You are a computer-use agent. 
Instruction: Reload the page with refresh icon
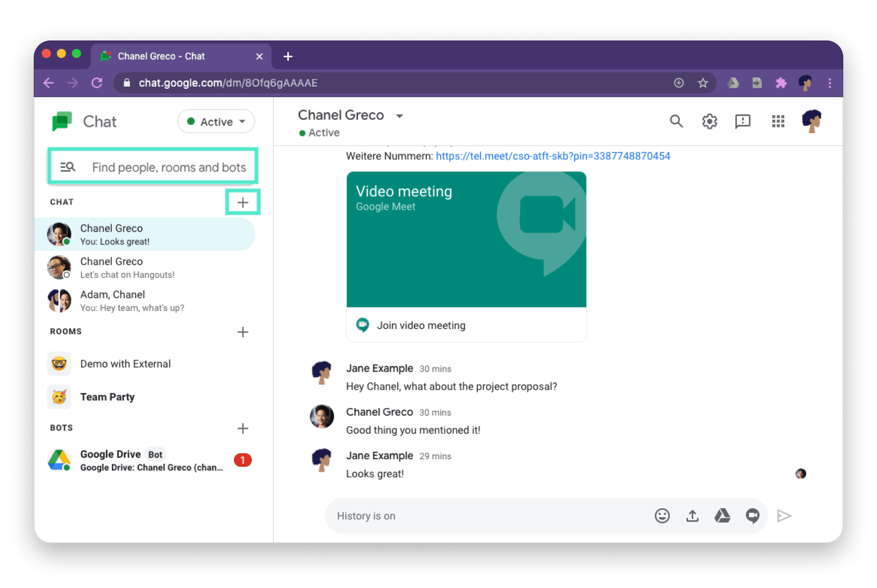(x=97, y=83)
